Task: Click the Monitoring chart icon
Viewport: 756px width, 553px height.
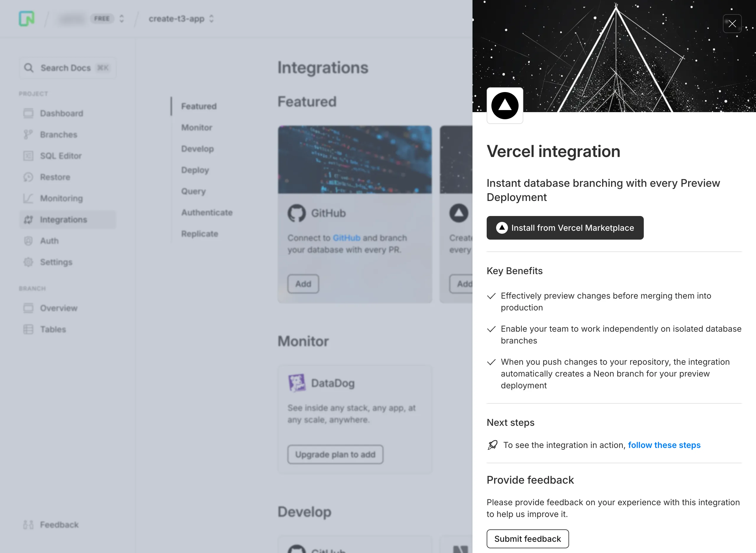Action: coord(28,198)
